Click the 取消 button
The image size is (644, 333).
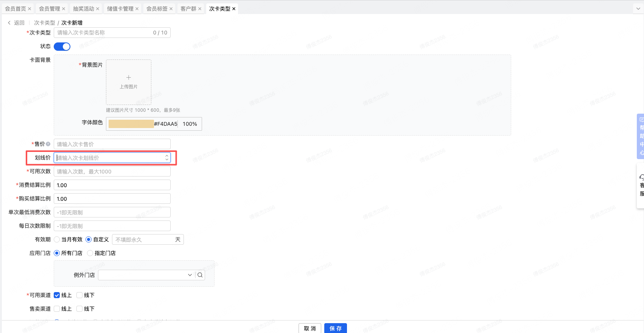(x=310, y=328)
